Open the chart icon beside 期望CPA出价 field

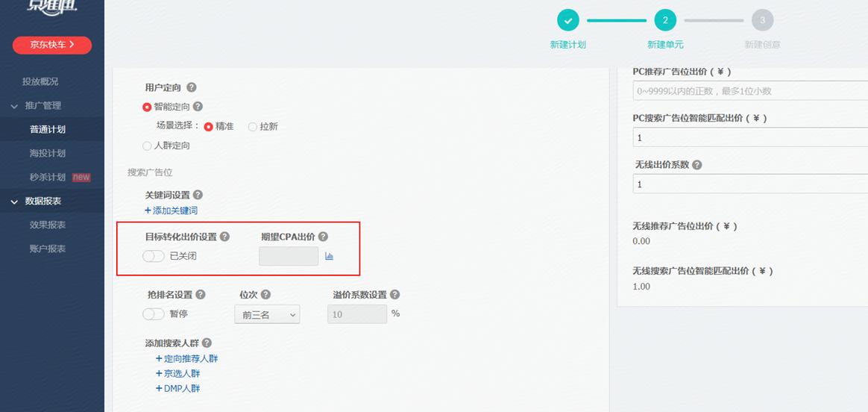pos(329,256)
